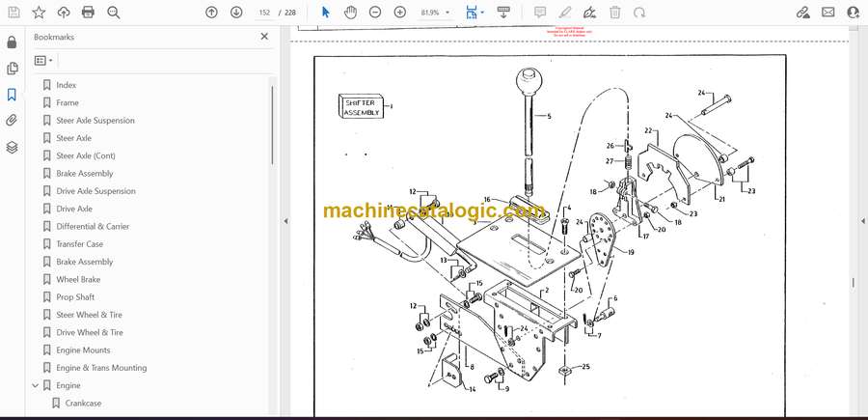The height and width of the screenshot is (420, 868).
Task: Open the page thumbnails panel icon
Action: pos(12,69)
